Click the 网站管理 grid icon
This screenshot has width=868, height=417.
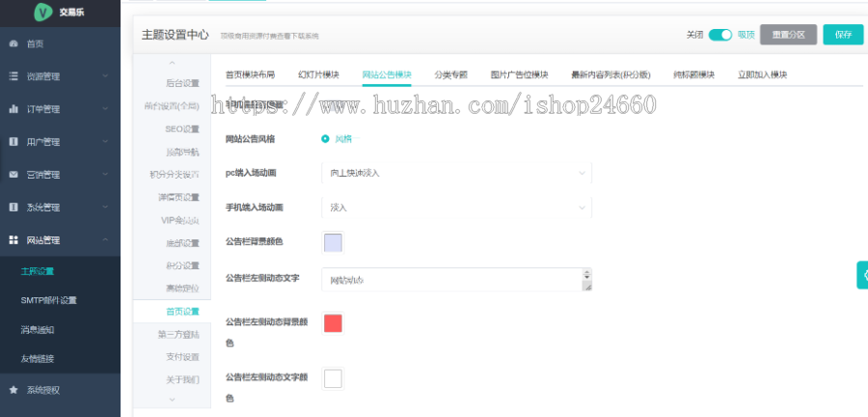tap(14, 239)
